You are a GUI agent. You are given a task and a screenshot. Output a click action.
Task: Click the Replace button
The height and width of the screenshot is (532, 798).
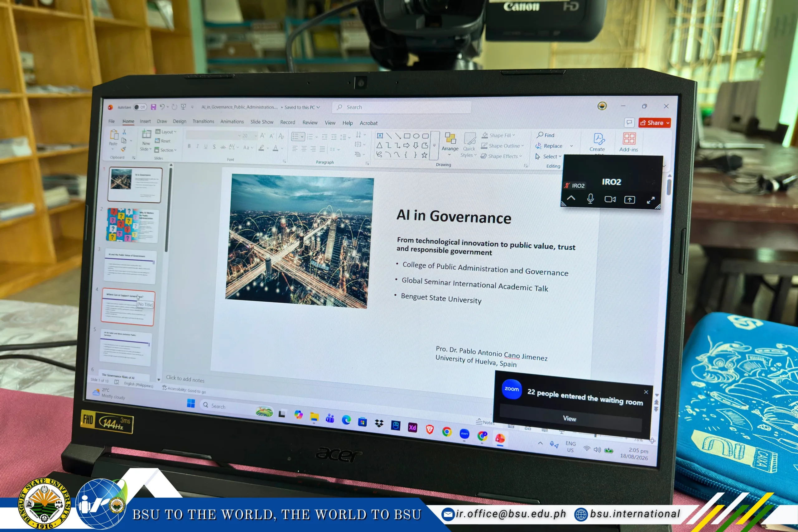(549, 146)
